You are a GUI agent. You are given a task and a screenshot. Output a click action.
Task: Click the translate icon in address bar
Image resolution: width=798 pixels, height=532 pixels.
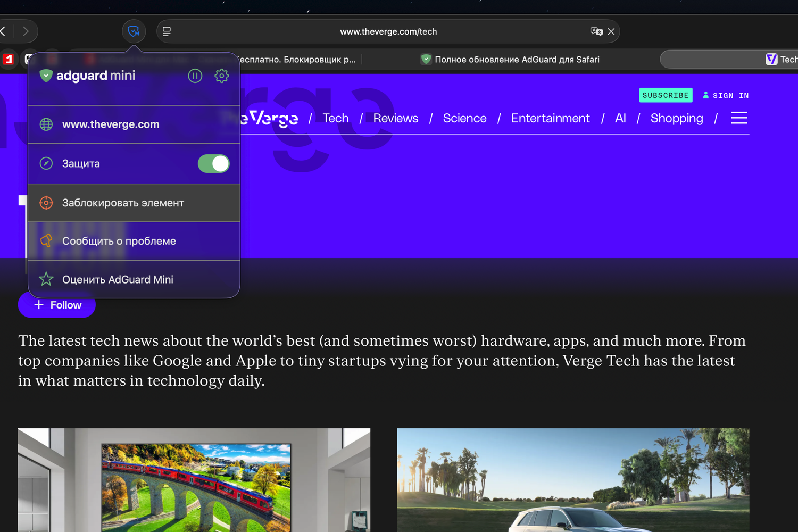pyautogui.click(x=596, y=31)
